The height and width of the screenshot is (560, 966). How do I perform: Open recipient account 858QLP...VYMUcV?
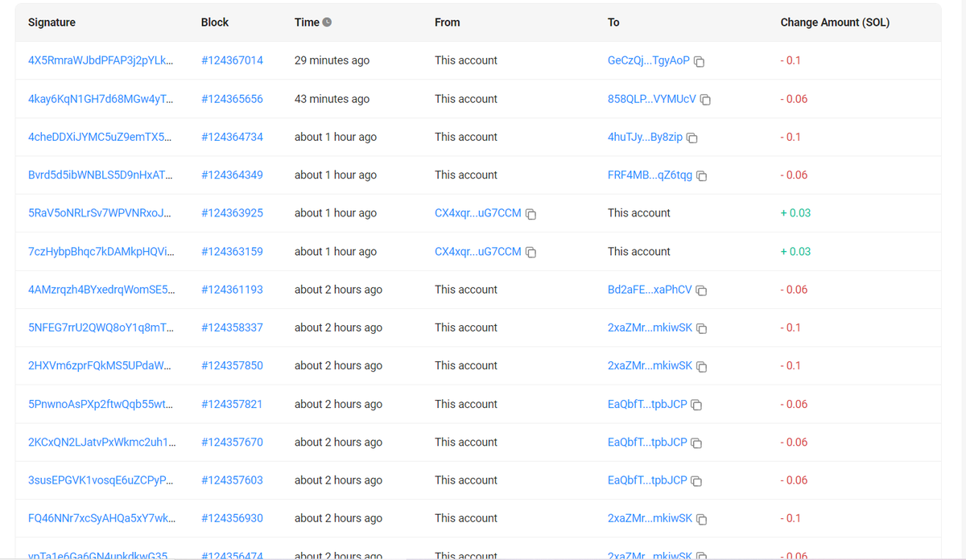[652, 99]
